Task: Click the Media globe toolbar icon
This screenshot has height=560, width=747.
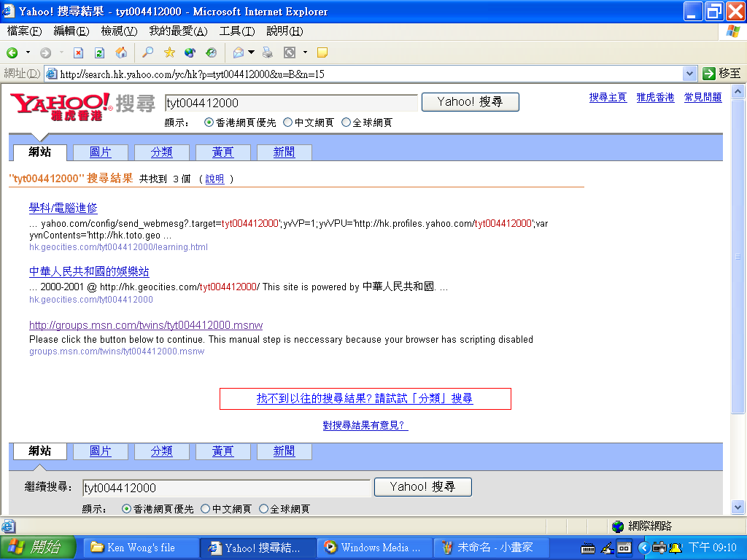Action: (190, 52)
